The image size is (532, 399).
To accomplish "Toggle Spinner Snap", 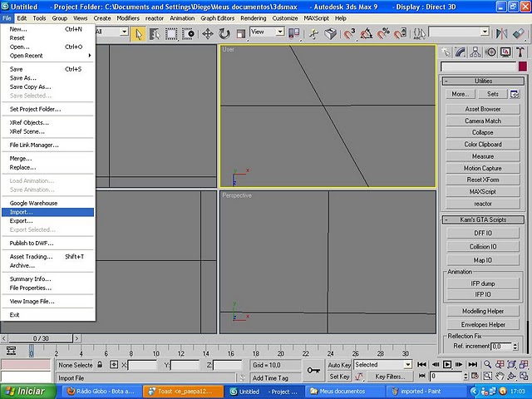I will tap(401, 34).
